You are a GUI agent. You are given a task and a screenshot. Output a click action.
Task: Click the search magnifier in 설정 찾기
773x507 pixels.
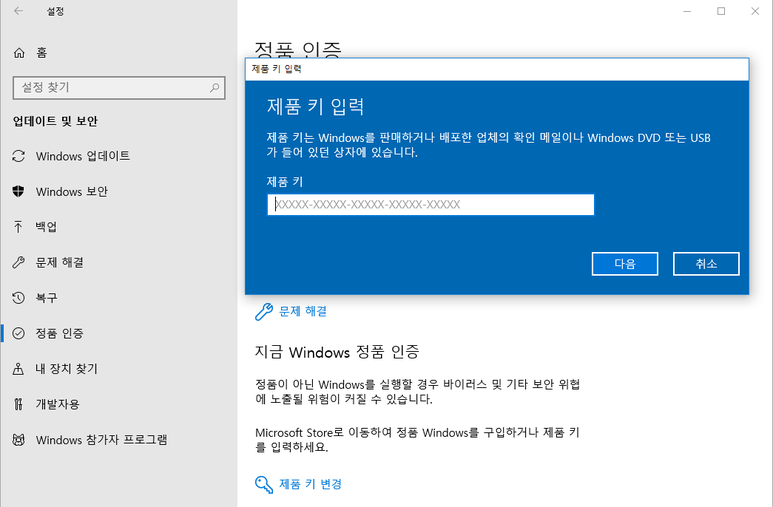click(214, 88)
